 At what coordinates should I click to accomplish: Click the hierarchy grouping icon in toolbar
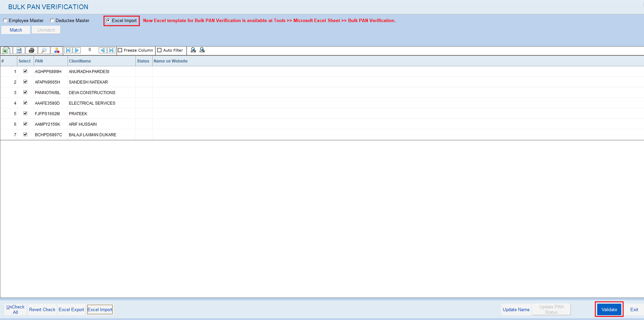[x=57, y=51]
